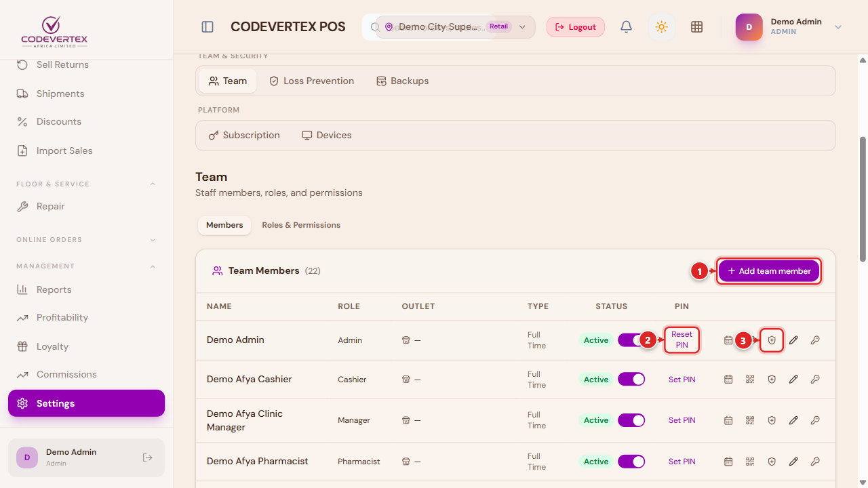The image size is (868, 488).
Task: Select the Roles & Permissions tab
Action: click(x=301, y=225)
